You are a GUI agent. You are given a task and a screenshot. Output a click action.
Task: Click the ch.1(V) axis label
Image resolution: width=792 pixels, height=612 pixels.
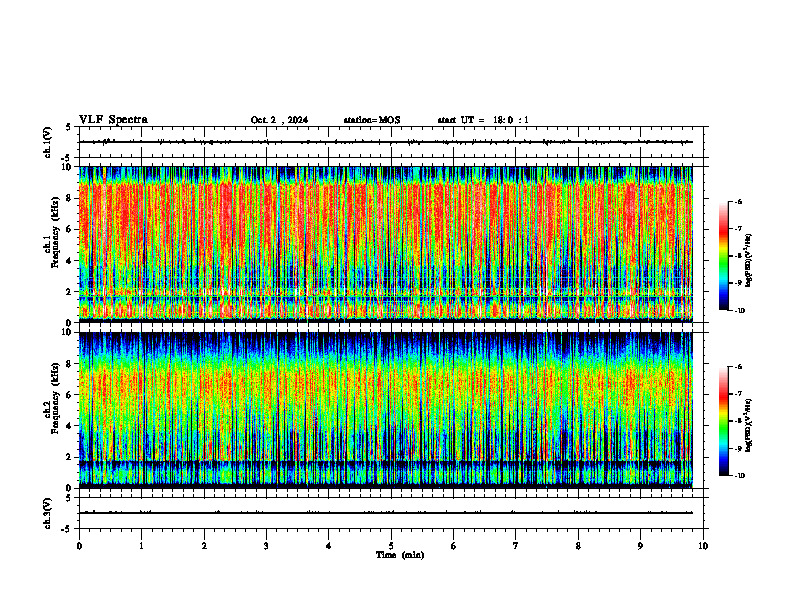[x=47, y=142]
